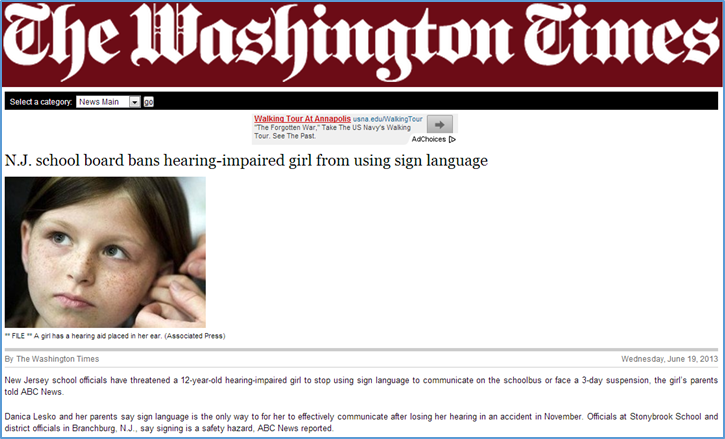Click the go button beside category selector
725x439 pixels.
(148, 102)
